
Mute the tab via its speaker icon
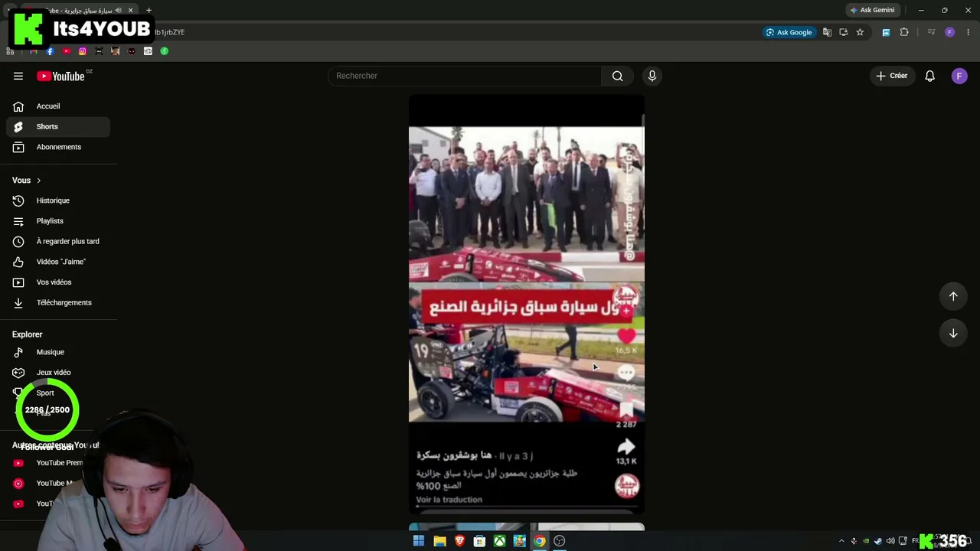[118, 11]
